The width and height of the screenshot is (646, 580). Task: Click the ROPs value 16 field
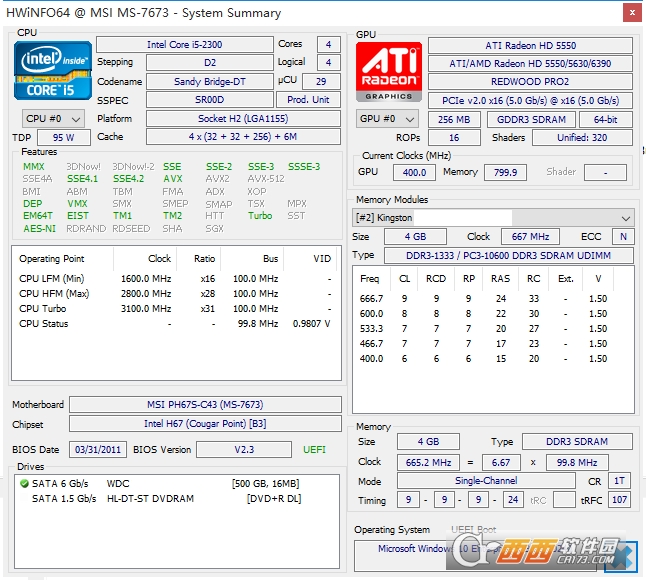pyautogui.click(x=454, y=138)
